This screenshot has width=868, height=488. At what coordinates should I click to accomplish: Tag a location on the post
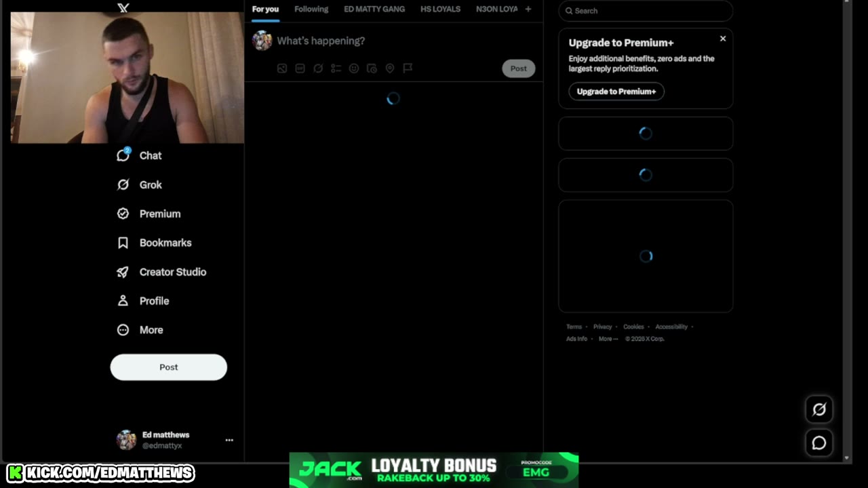tap(390, 68)
